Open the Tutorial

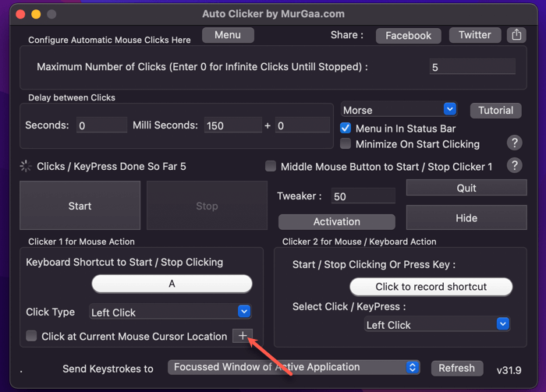(495, 110)
